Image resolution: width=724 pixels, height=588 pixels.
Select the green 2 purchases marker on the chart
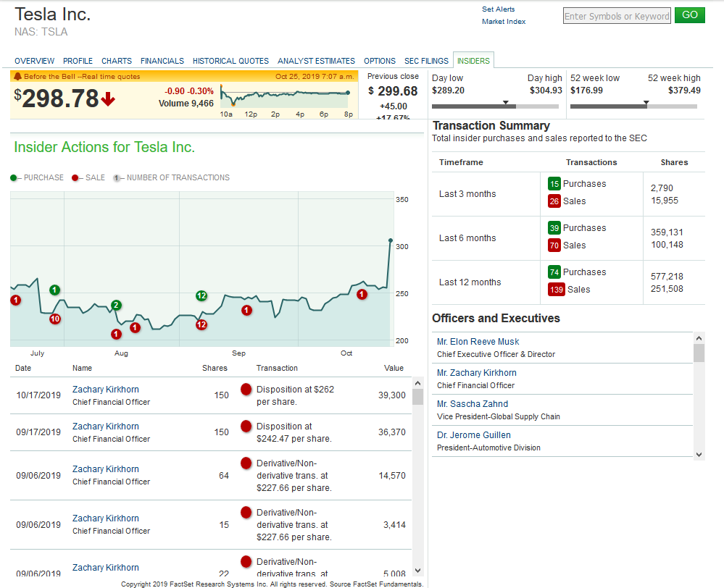117,305
